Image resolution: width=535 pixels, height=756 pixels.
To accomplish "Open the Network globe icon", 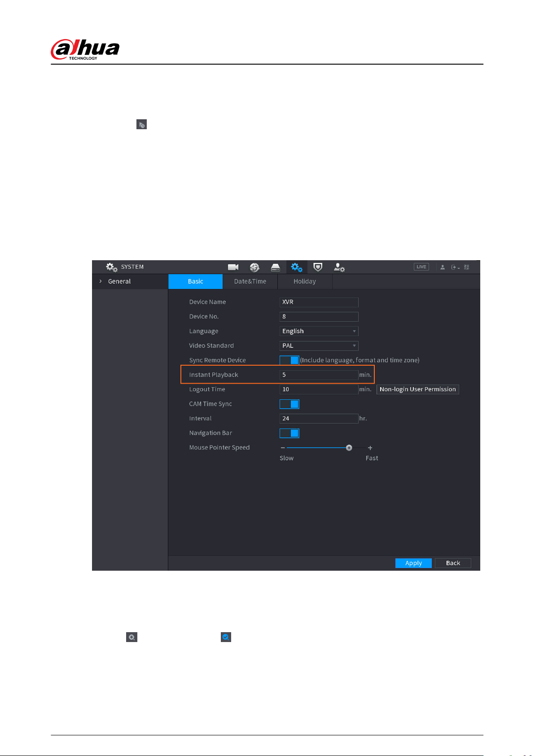I will point(254,267).
